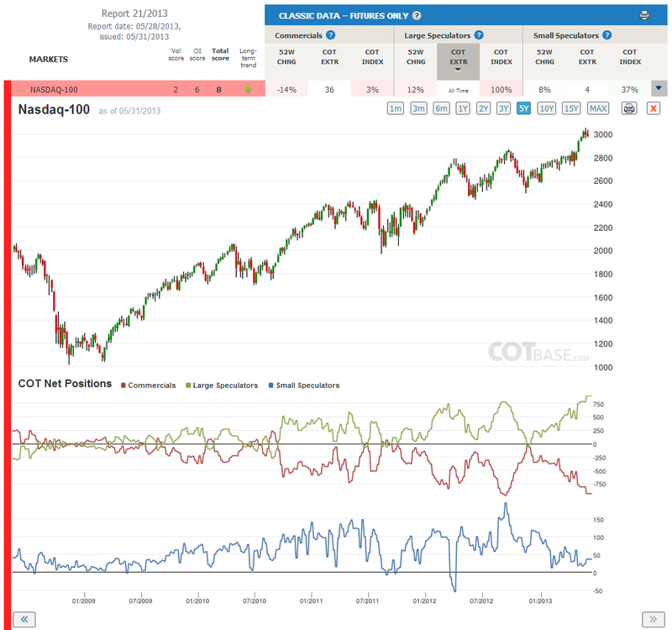Click the Commercials 52W CHNG column header

(x=286, y=57)
